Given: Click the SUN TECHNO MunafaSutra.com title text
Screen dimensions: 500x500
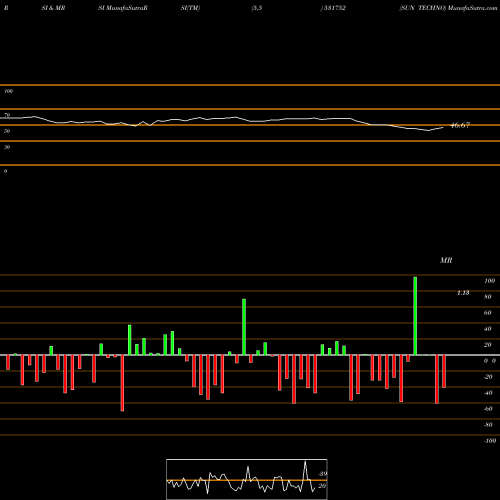Looking at the screenshot, I should pyautogui.click(x=448, y=8).
